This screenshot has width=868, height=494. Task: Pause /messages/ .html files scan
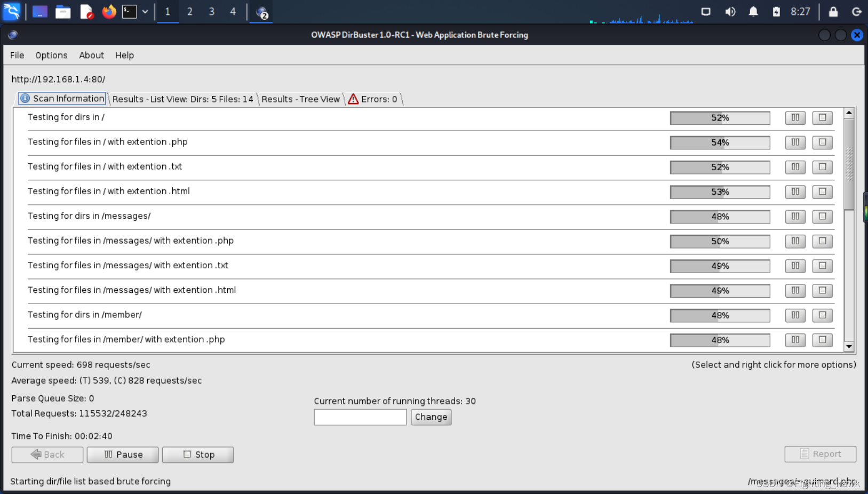click(x=795, y=291)
